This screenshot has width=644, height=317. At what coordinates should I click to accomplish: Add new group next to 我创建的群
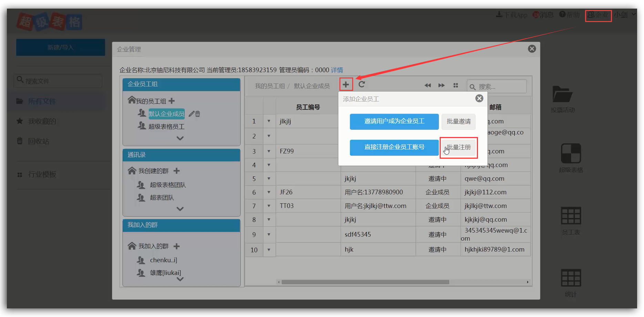tap(176, 171)
